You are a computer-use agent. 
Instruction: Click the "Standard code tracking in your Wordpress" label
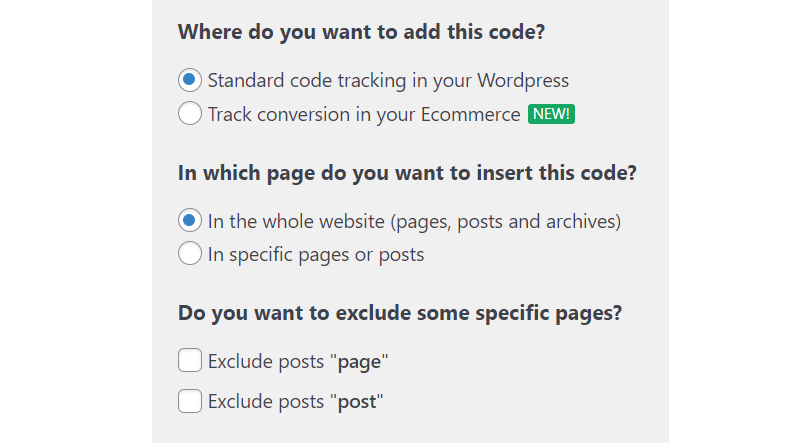(388, 80)
